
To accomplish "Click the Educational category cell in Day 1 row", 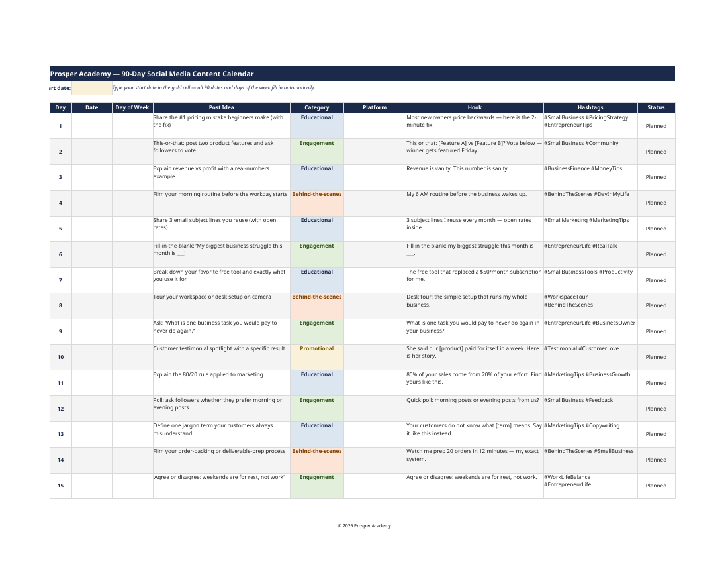I will point(316,126).
